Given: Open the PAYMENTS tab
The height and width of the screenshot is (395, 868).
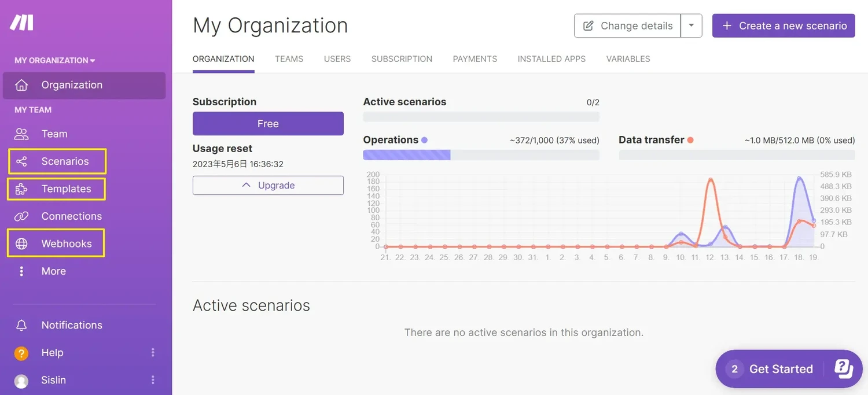Looking at the screenshot, I should pyautogui.click(x=475, y=59).
